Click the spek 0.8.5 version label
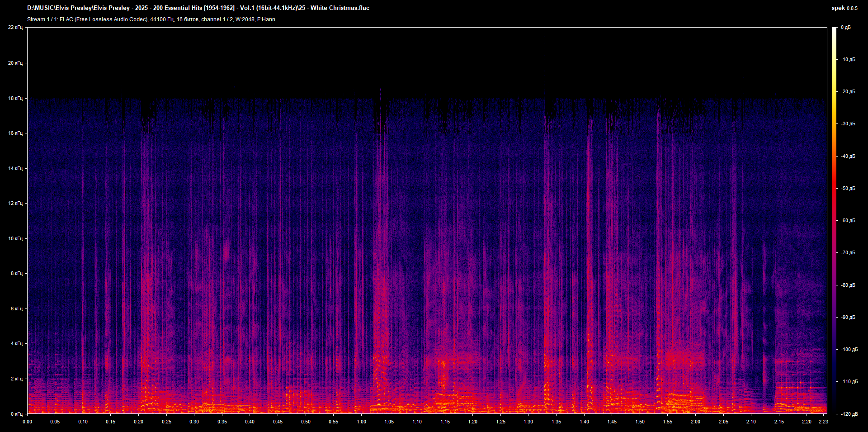This screenshot has height=432, width=868. coord(844,8)
